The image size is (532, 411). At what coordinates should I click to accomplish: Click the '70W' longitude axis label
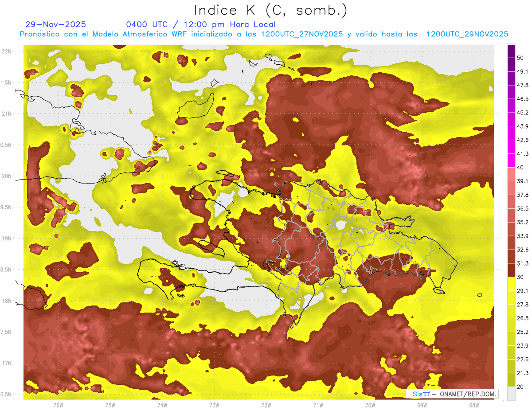370,405
